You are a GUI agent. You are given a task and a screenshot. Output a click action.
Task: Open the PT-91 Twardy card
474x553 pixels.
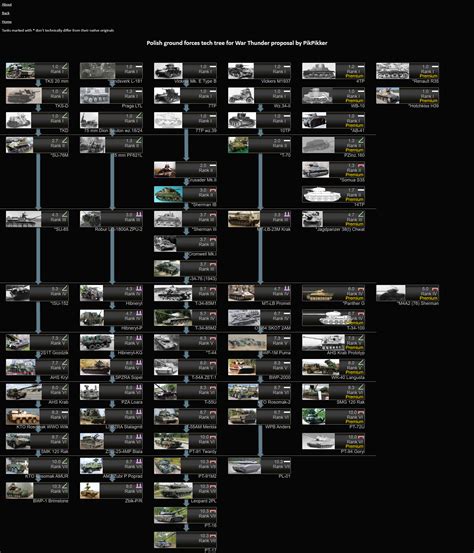click(185, 441)
